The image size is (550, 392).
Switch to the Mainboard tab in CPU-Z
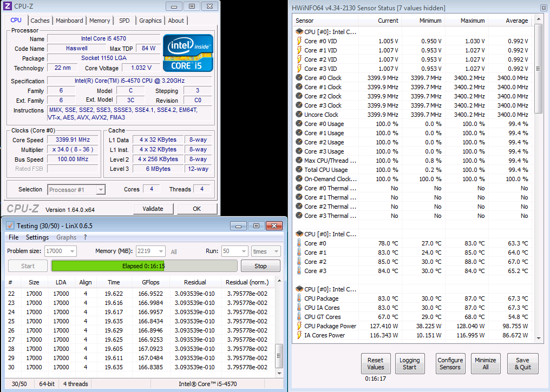pyautogui.click(x=69, y=21)
